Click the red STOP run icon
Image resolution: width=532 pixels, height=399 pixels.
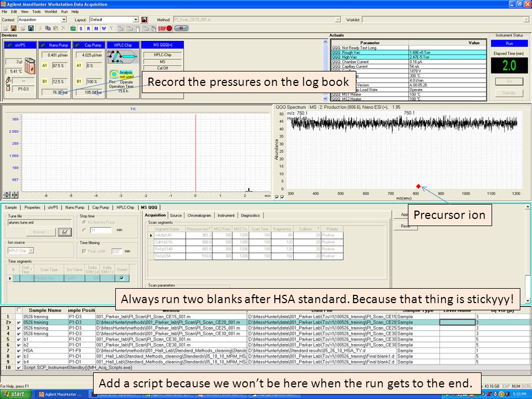click(165, 28)
